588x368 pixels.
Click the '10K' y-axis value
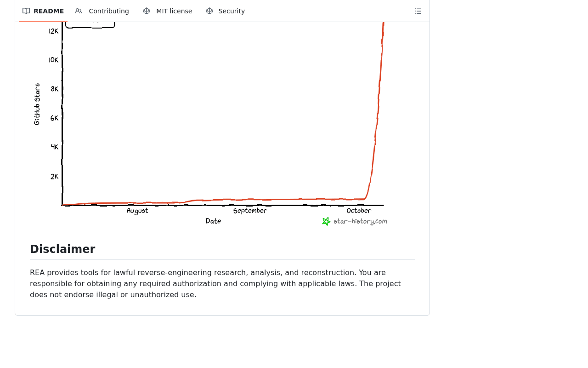(54, 60)
